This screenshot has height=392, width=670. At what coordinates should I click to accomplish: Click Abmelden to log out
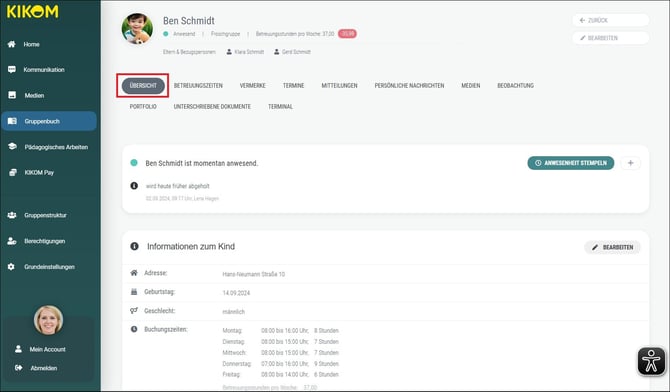[44, 368]
